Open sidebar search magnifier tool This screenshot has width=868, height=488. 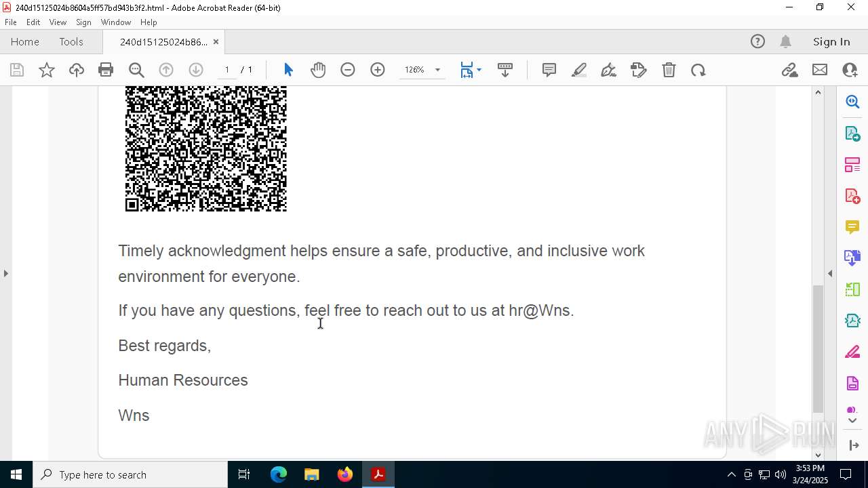852,102
